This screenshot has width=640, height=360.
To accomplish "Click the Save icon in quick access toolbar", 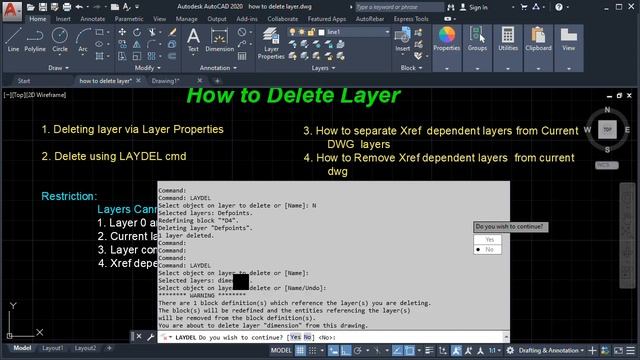I will (42, 7).
